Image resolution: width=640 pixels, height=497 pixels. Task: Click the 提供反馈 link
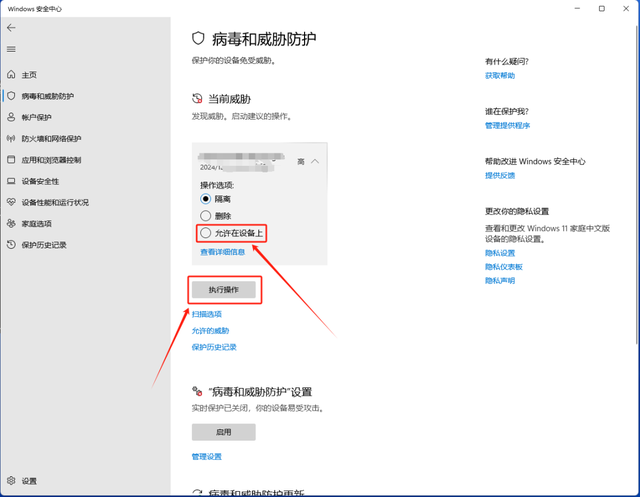500,175
